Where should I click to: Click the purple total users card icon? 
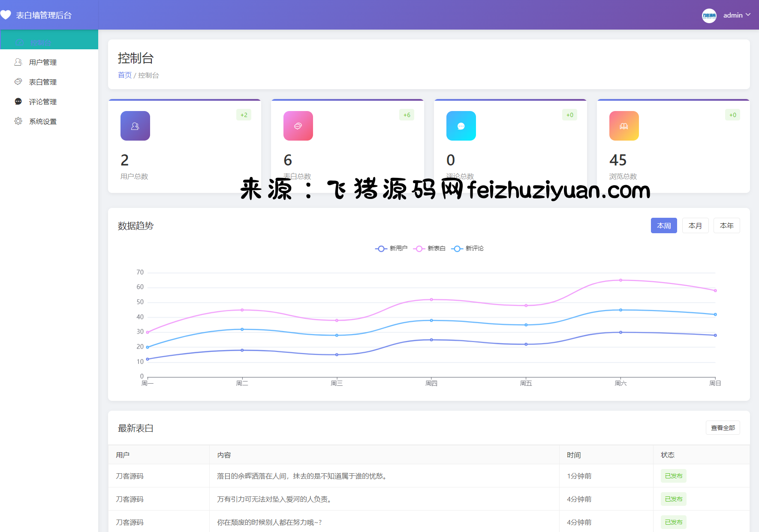click(x=135, y=126)
